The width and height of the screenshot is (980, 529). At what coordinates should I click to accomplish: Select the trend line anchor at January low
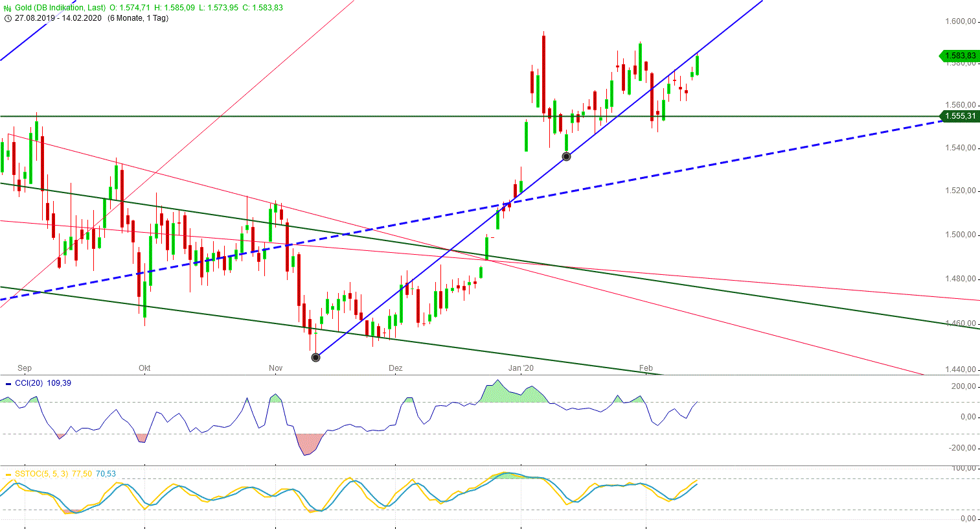pos(566,156)
